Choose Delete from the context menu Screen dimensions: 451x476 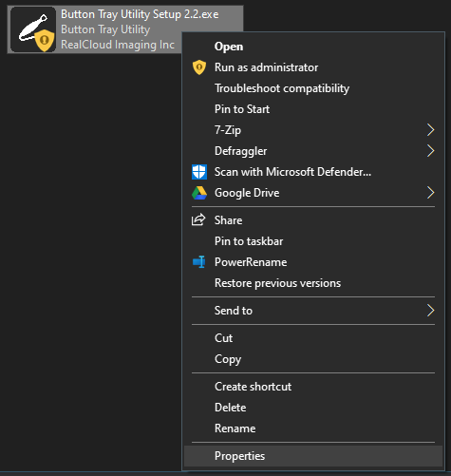(x=313, y=408)
